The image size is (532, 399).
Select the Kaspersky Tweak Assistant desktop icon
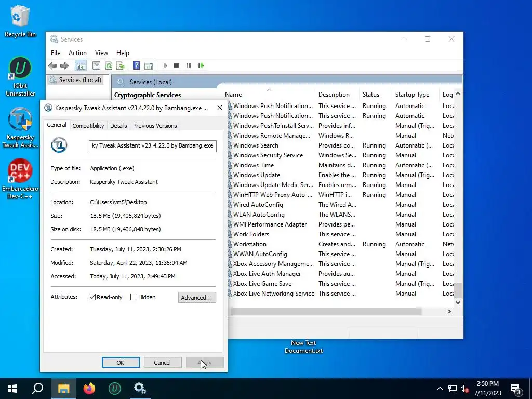20,128
